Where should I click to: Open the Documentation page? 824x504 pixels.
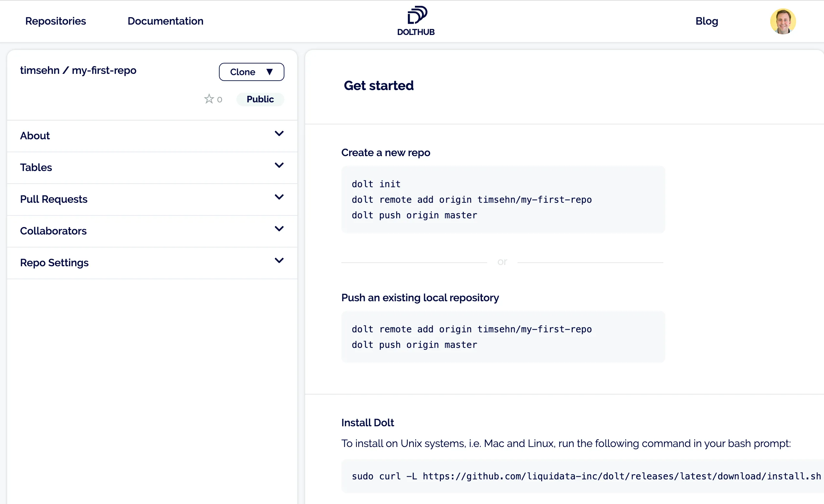(165, 21)
